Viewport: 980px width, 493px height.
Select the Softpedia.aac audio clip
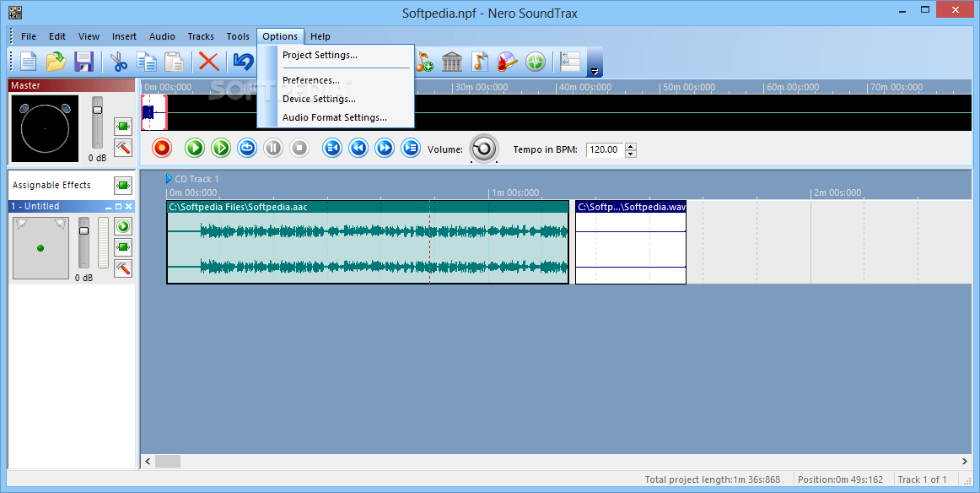(x=368, y=242)
